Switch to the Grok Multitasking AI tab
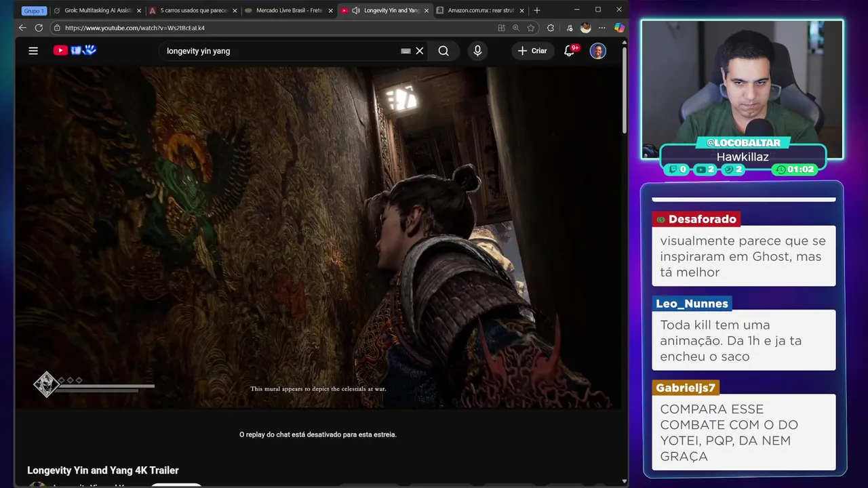Viewport: 868px width, 488px height. click(x=97, y=11)
